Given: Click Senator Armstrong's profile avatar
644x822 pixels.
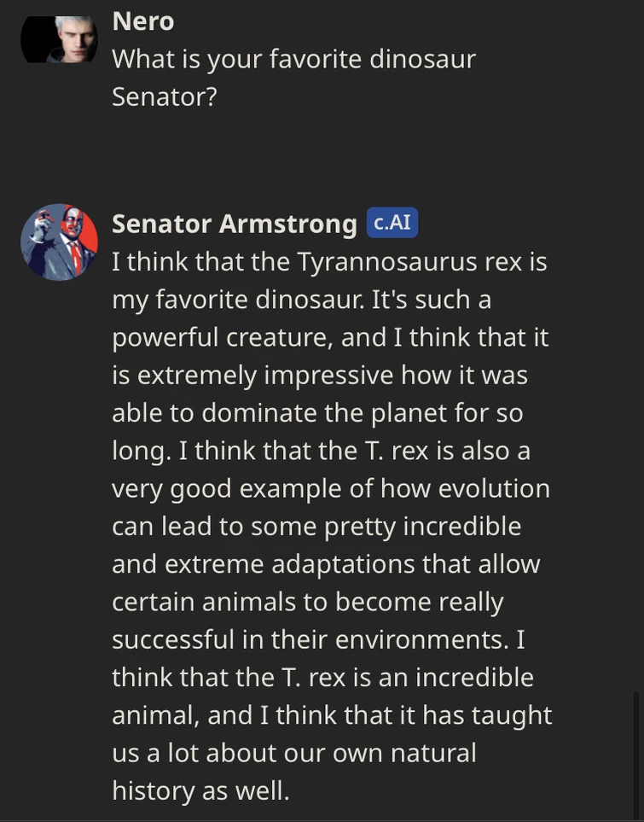Looking at the screenshot, I should [59, 242].
